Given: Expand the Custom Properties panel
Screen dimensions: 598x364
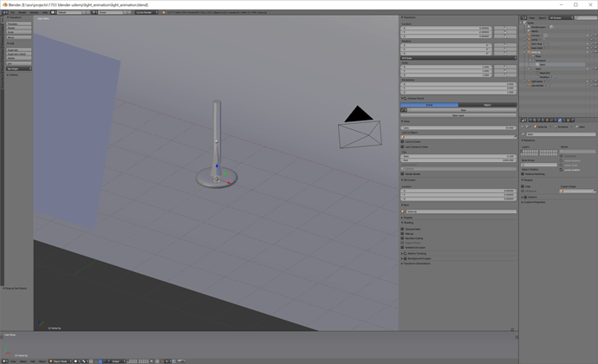Looking at the screenshot, I should tap(534, 202).
